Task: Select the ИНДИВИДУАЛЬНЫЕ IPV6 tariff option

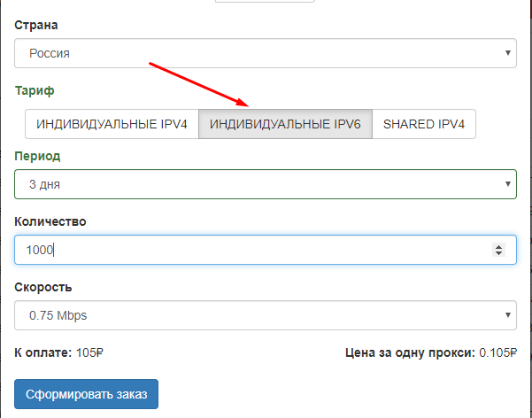Action: [x=285, y=125]
